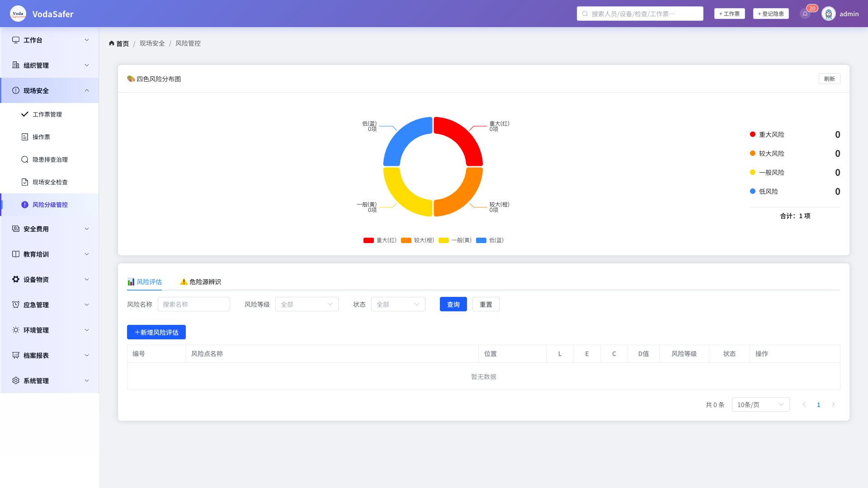Click the 组织管理 building icon
This screenshot has height=488, width=868.
(16, 65)
